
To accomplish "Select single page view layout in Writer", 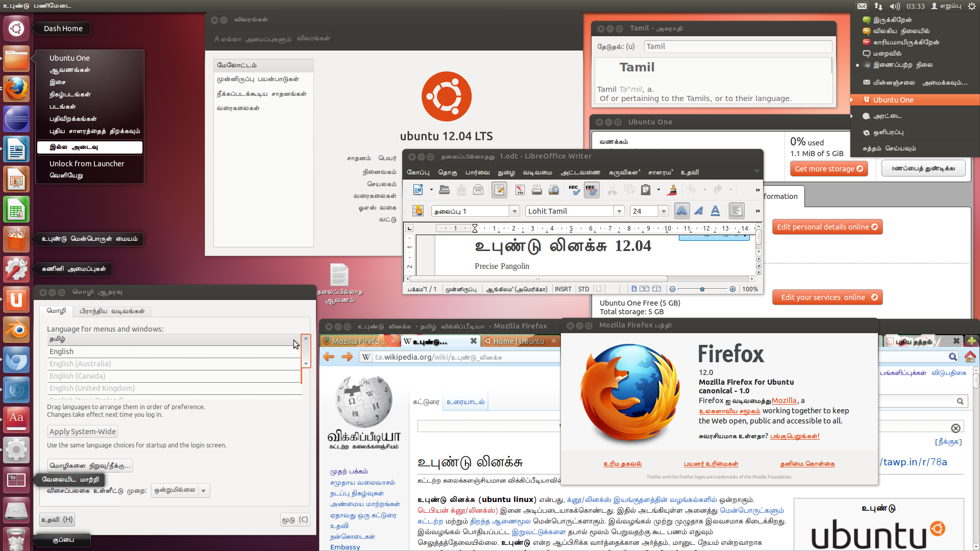I will [634, 289].
